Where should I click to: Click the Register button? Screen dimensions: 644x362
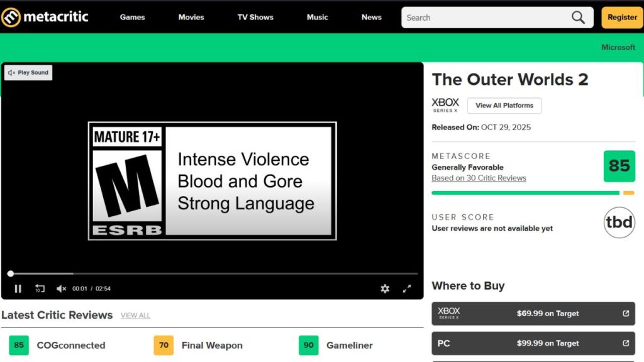coord(622,18)
